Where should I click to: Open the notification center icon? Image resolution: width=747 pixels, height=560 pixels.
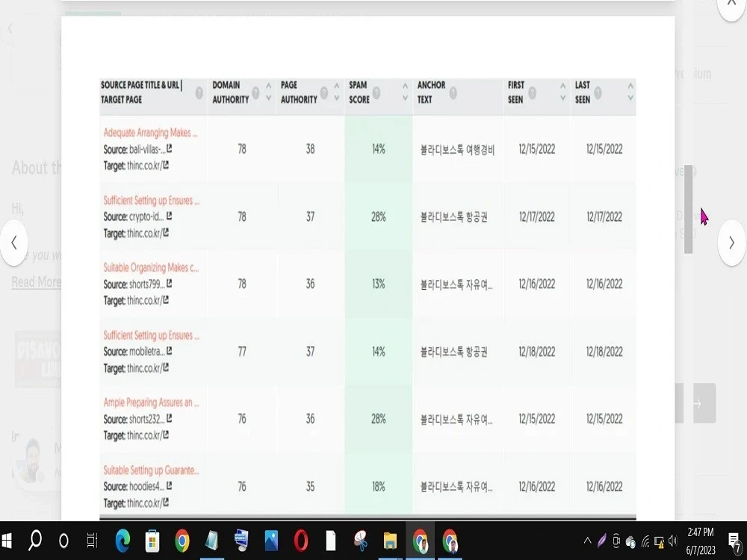click(735, 541)
